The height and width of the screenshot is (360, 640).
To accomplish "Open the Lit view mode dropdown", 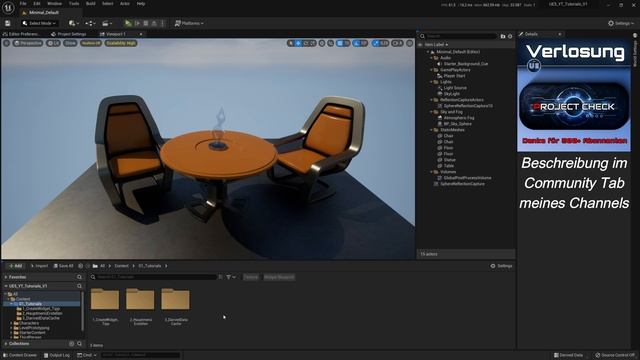I will [x=53, y=43].
